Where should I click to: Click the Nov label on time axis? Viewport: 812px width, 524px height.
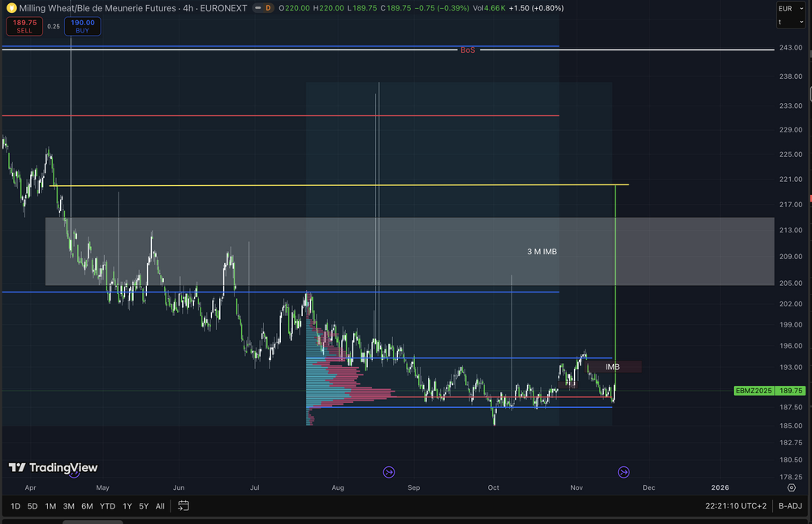pos(577,487)
